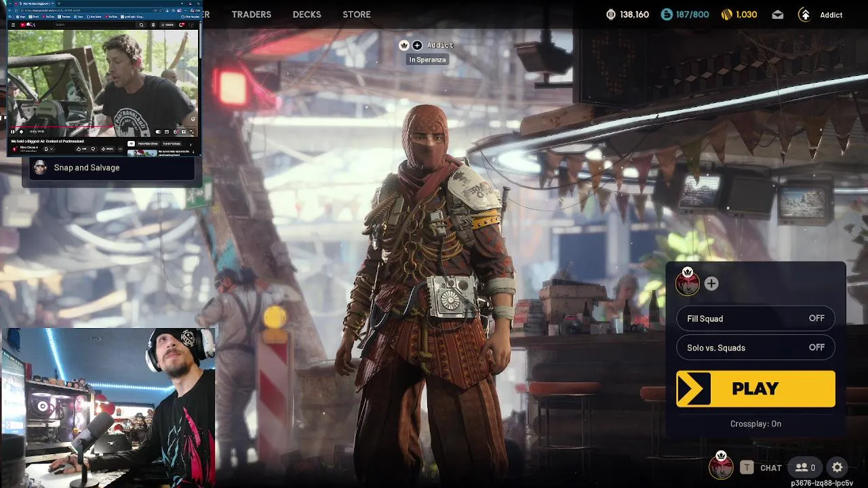Like the YouTube video
This screenshot has width=868, height=488.
point(82,149)
